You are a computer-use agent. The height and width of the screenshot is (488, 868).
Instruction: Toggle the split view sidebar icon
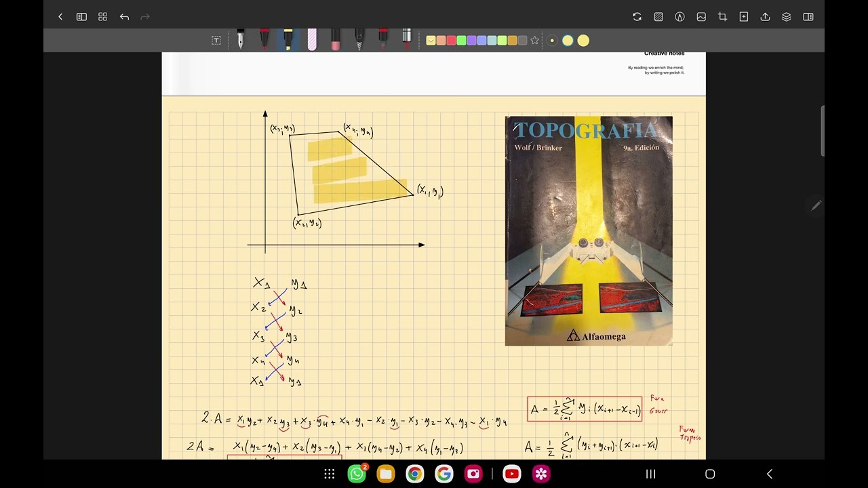808,17
